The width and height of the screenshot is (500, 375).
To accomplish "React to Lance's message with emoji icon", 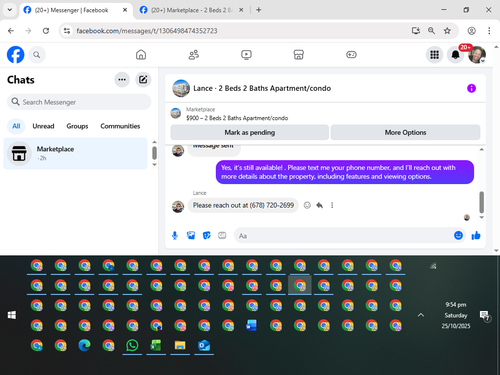I will click(307, 205).
